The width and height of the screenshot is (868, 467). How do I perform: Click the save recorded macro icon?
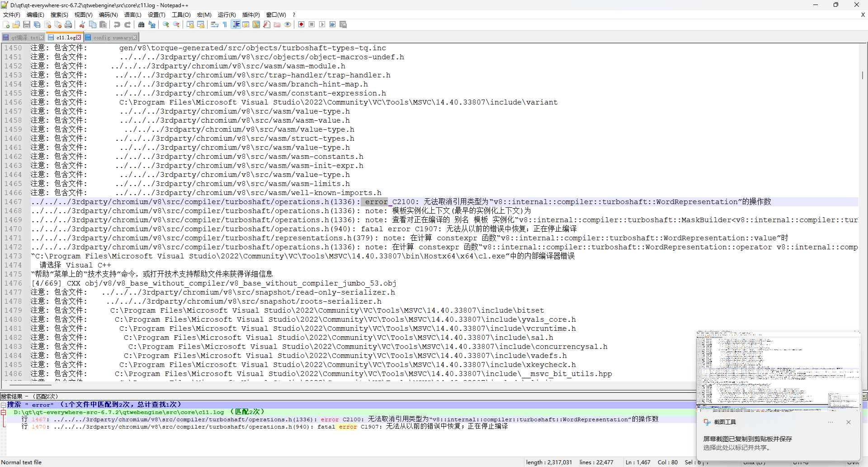tap(343, 24)
